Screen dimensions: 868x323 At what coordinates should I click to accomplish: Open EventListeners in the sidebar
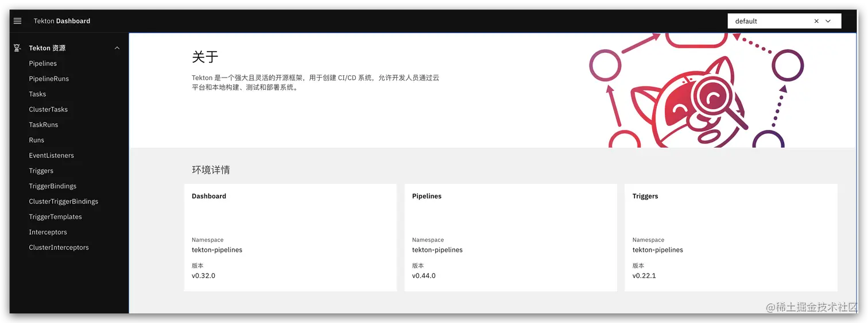pyautogui.click(x=52, y=155)
